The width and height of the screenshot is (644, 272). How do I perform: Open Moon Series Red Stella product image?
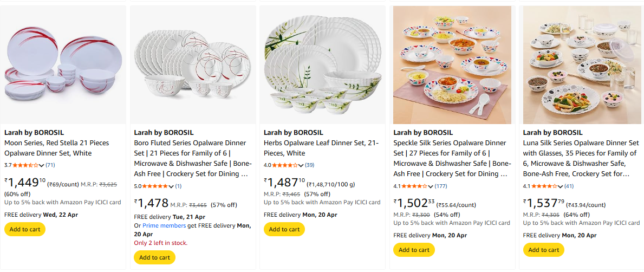(63, 64)
